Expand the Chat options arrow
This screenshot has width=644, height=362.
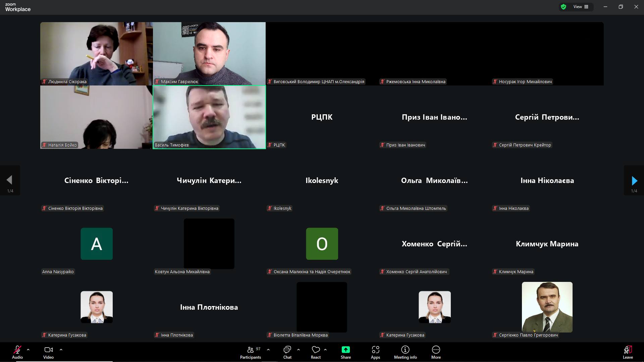299,350
